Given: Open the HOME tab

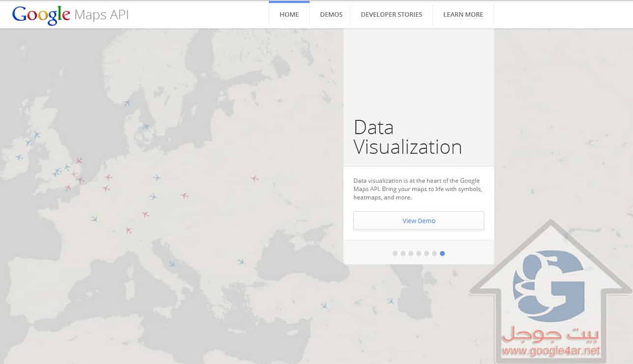Looking at the screenshot, I should pos(289,15).
